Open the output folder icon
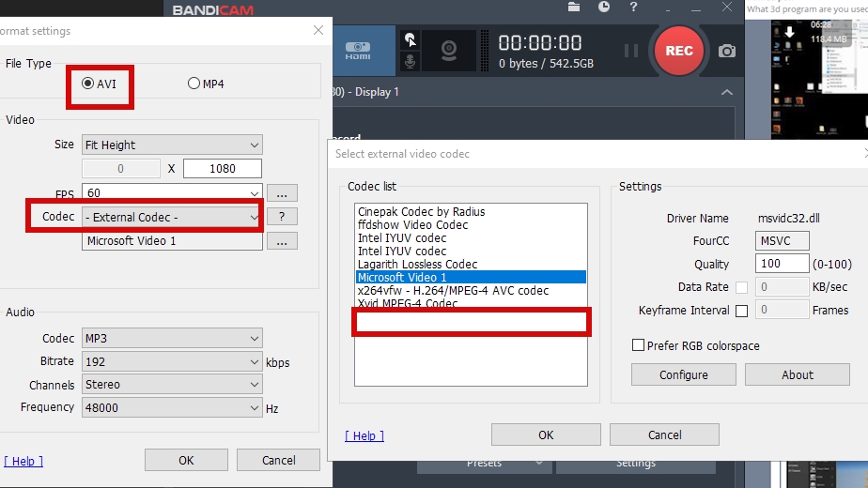 coord(574,8)
